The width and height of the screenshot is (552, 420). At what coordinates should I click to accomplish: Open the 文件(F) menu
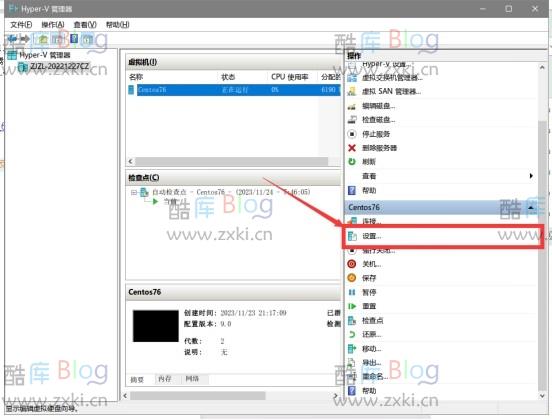pos(21,25)
